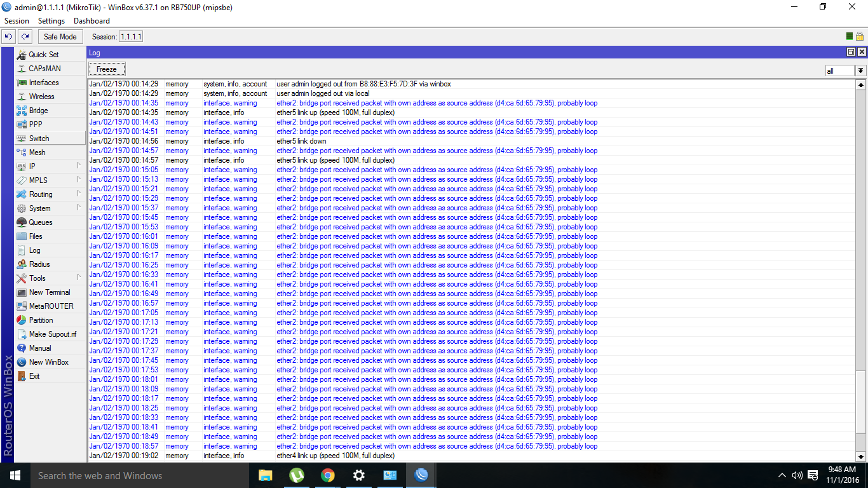Launch New Terminal from sidebar
The height and width of the screenshot is (488, 868).
pyautogui.click(x=50, y=292)
